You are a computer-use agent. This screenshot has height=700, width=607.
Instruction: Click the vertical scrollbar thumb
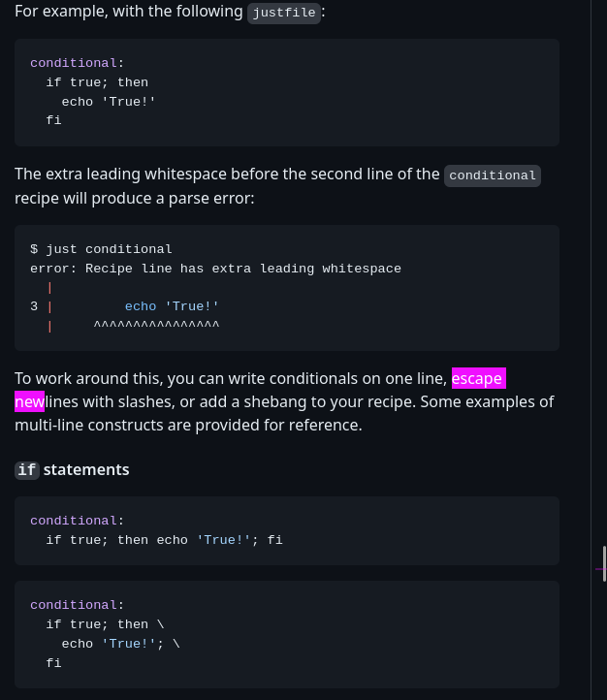pos(604,563)
